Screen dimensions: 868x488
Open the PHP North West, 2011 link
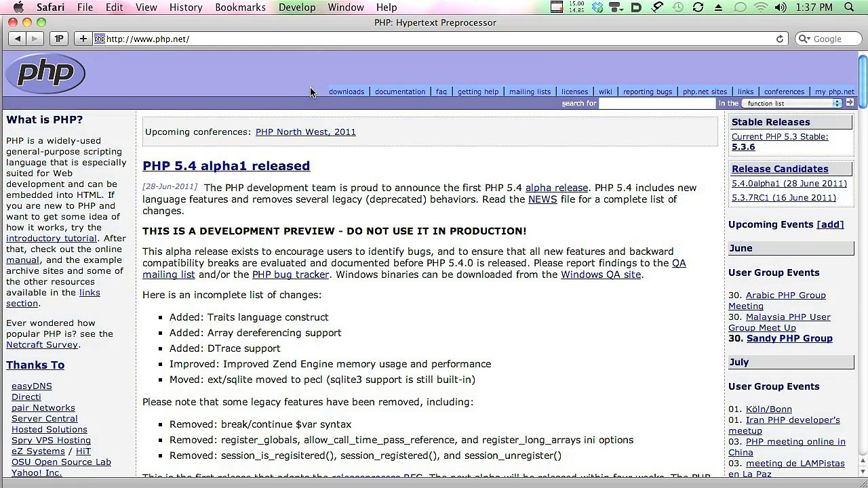pos(306,132)
